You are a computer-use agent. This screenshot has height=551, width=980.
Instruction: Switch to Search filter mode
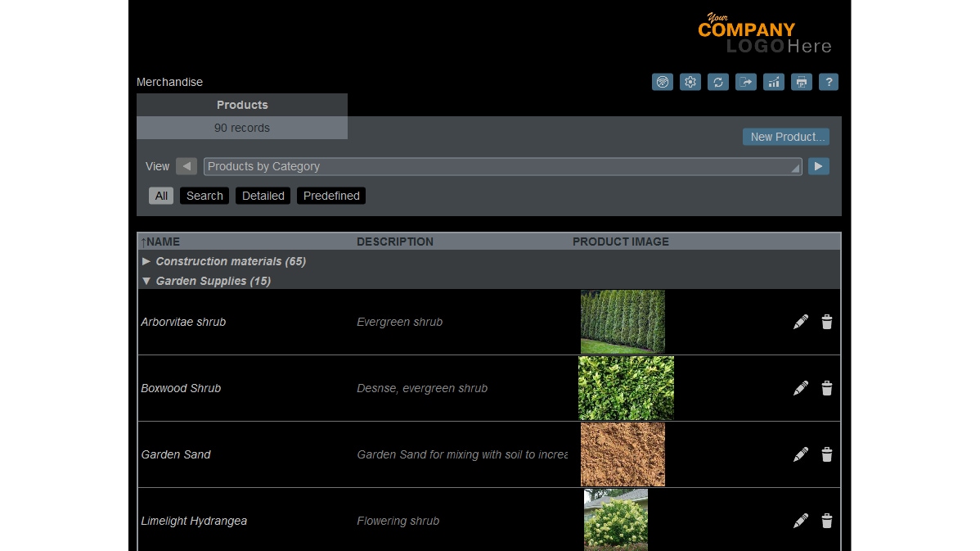click(205, 196)
